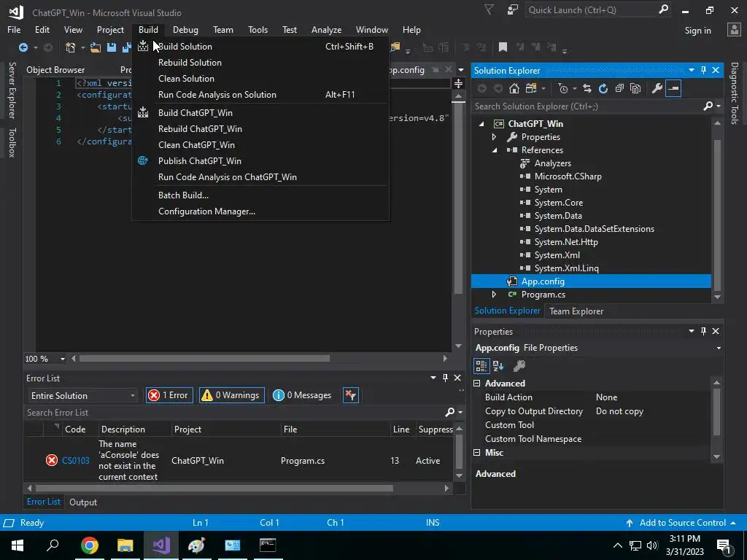Click the Open File folder toolbar icon
Screen dimensions: 747x560
click(x=96, y=47)
